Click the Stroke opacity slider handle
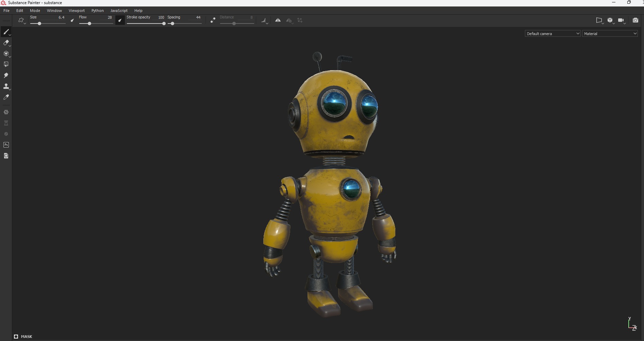Viewport: 644px width, 341px height. [164, 24]
